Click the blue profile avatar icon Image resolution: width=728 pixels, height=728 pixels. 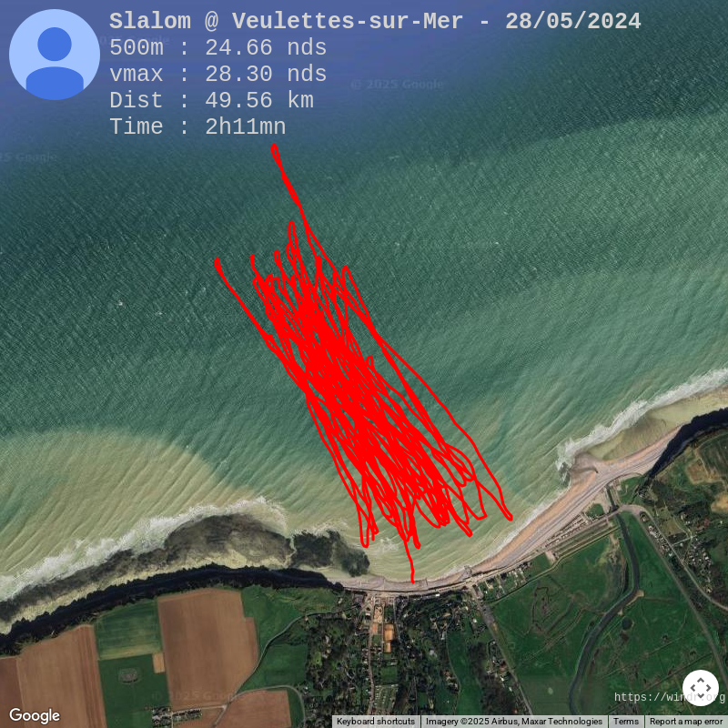[55, 55]
